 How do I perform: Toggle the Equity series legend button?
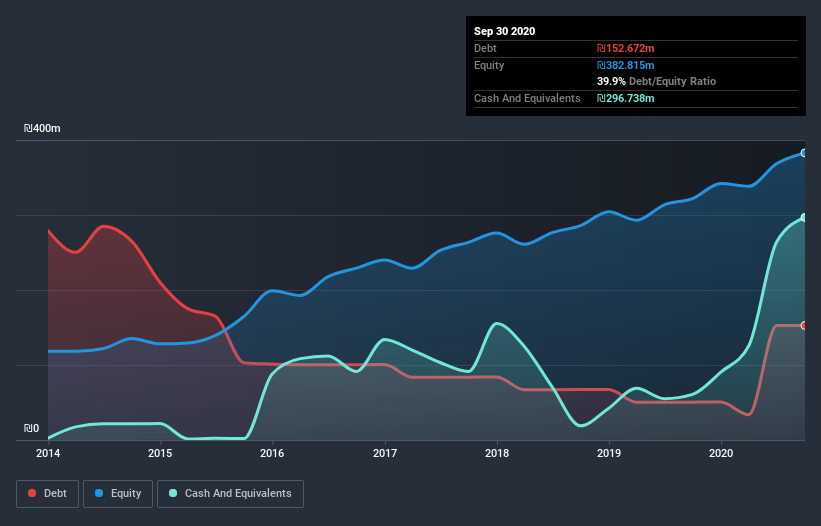[x=118, y=494]
